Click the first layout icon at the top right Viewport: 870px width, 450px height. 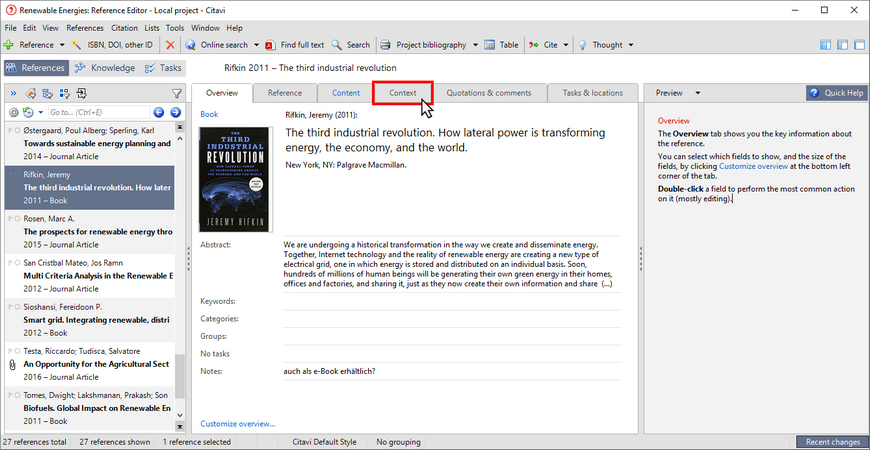[825, 45]
